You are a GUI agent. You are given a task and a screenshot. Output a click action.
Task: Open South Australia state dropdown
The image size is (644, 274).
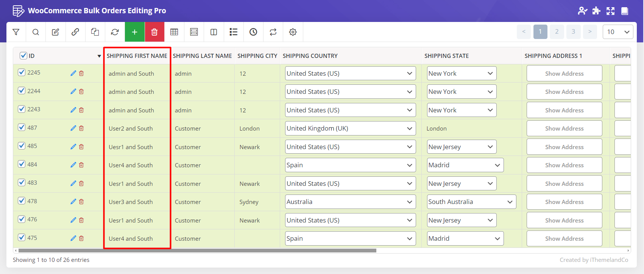click(x=471, y=202)
